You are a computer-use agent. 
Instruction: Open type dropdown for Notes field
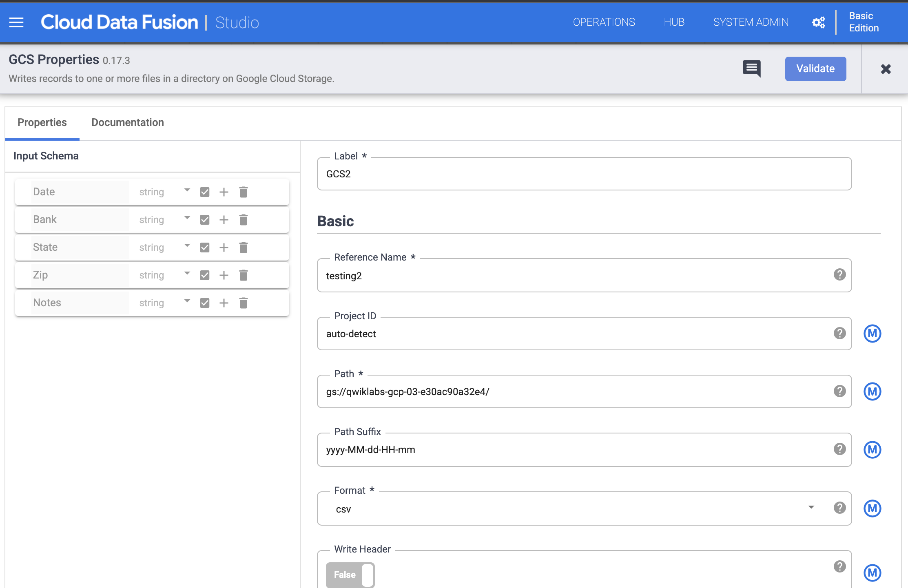click(x=164, y=303)
